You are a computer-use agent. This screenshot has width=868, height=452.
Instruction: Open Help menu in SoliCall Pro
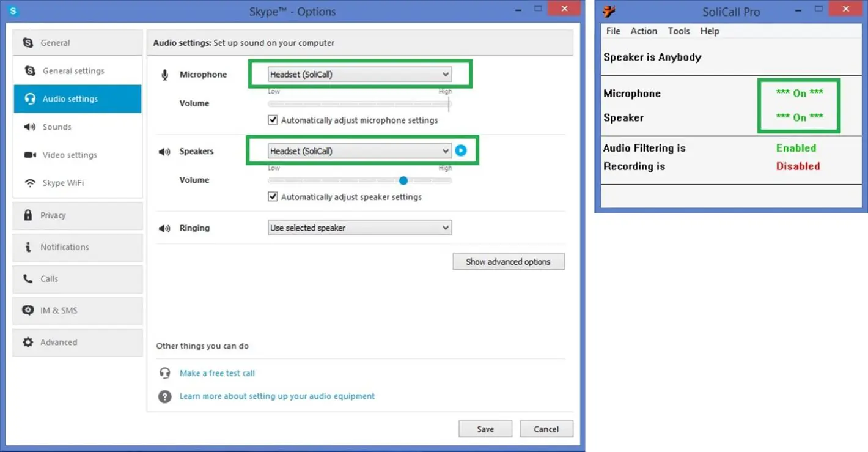pos(710,31)
